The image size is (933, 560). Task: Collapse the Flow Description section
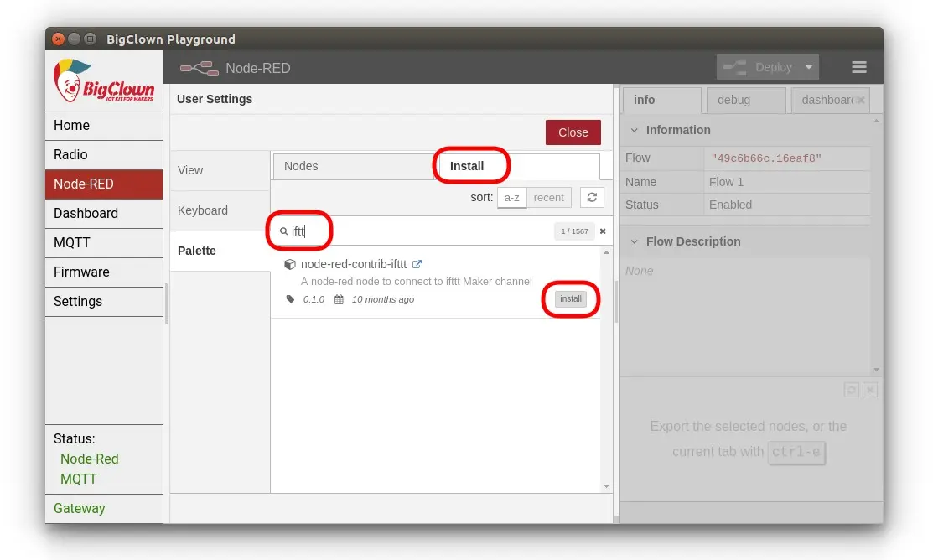pos(635,241)
